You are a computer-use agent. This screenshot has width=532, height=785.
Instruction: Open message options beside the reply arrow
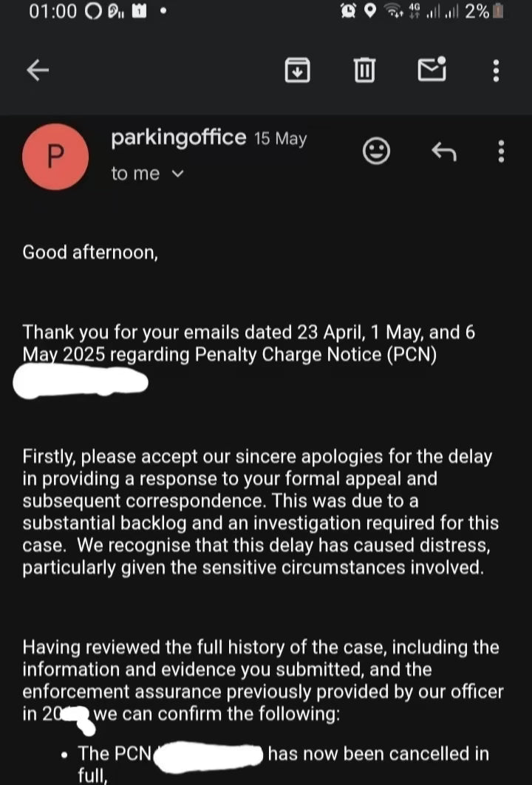(x=502, y=152)
